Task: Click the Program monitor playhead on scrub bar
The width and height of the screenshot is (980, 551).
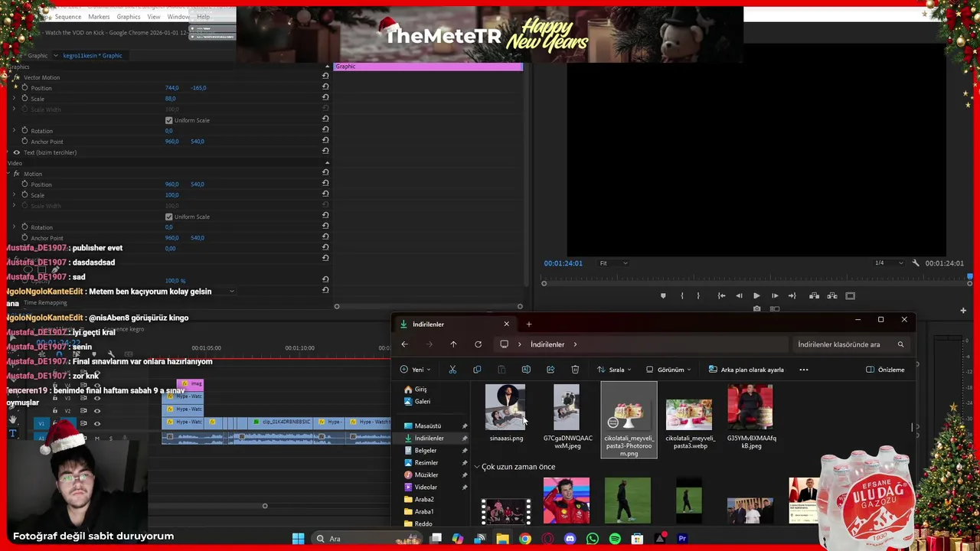Action: (x=970, y=278)
